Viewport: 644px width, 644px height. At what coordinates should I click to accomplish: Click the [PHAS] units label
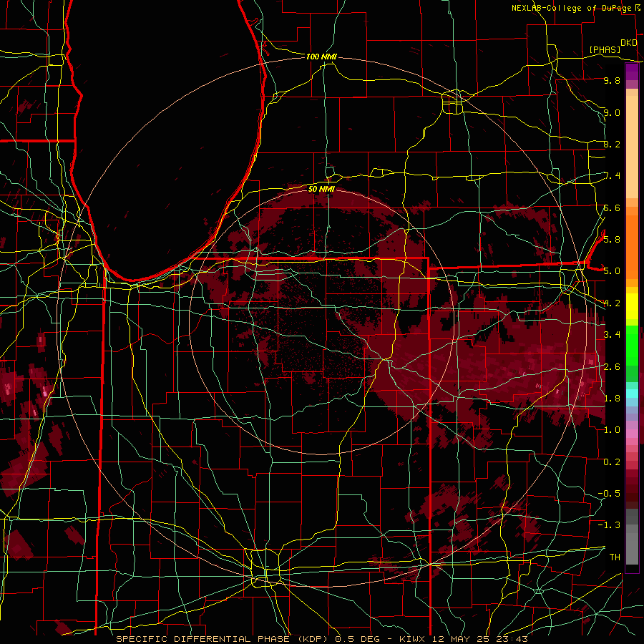coord(605,49)
